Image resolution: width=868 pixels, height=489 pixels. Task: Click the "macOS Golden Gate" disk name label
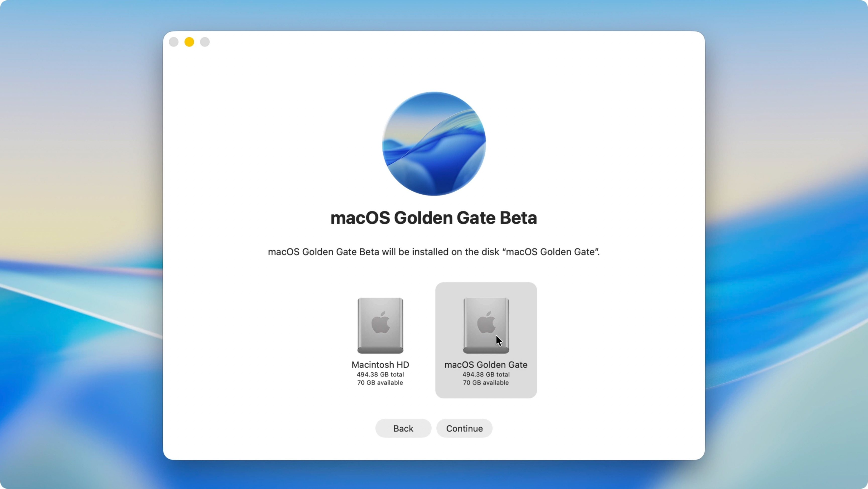[x=486, y=365]
